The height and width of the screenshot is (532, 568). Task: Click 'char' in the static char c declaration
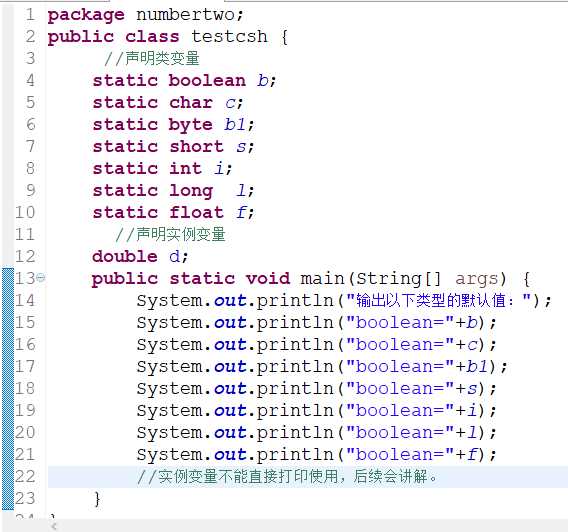(x=191, y=102)
